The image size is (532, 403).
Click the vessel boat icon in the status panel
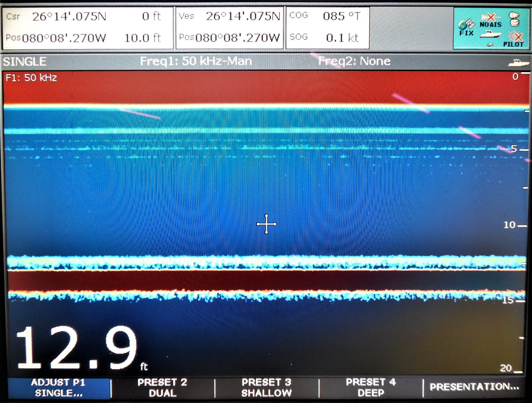(491, 34)
